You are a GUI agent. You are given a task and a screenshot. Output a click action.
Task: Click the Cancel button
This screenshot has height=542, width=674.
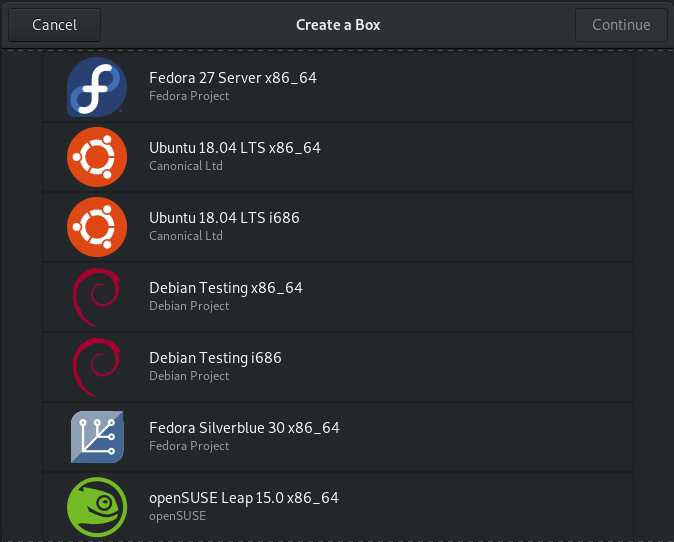(x=55, y=25)
